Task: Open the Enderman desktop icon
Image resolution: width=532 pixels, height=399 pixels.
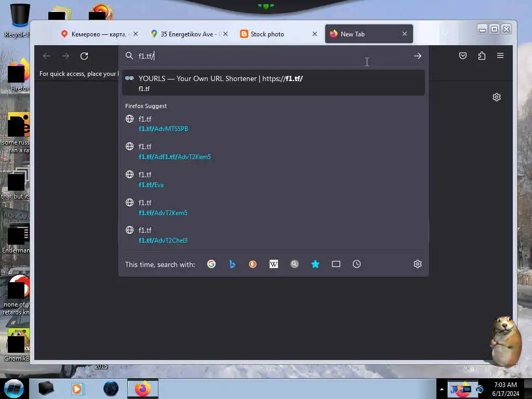Action: tap(16, 237)
